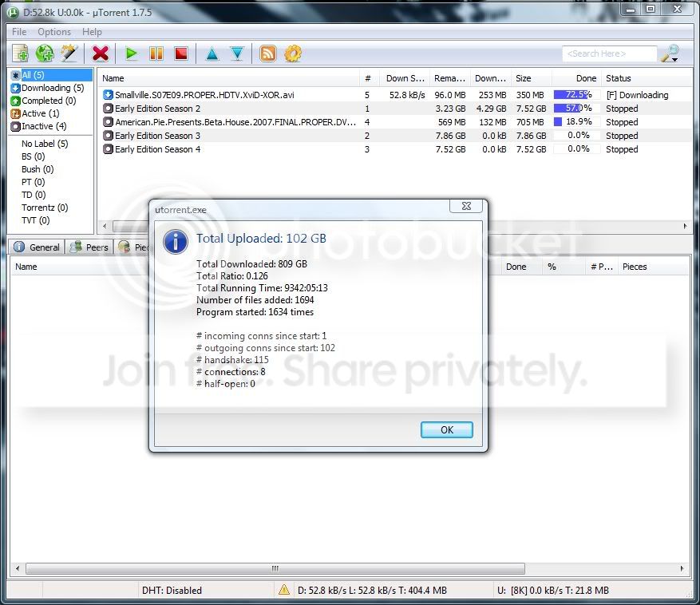Select the Active (1) category
700x605 pixels.
[x=35, y=113]
